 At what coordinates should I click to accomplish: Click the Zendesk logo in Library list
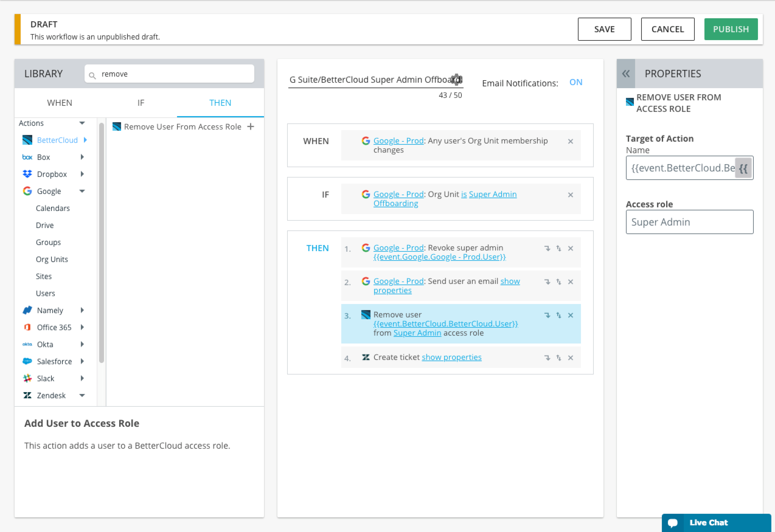pos(27,395)
